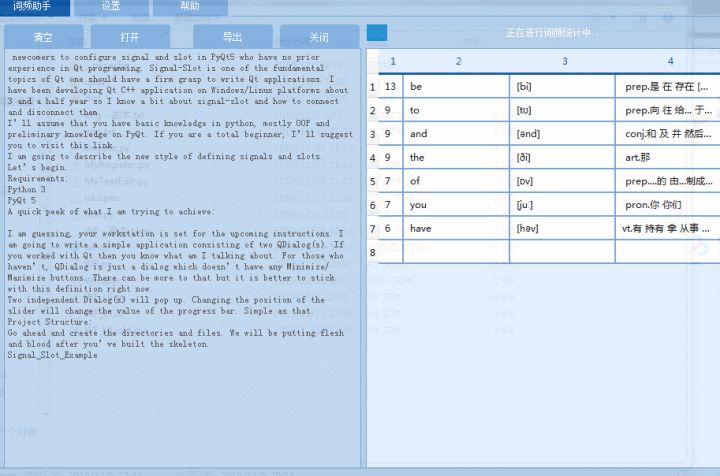The image size is (720, 476).
Task: Click the status label 正在进行词频统计中
Action: (549, 33)
